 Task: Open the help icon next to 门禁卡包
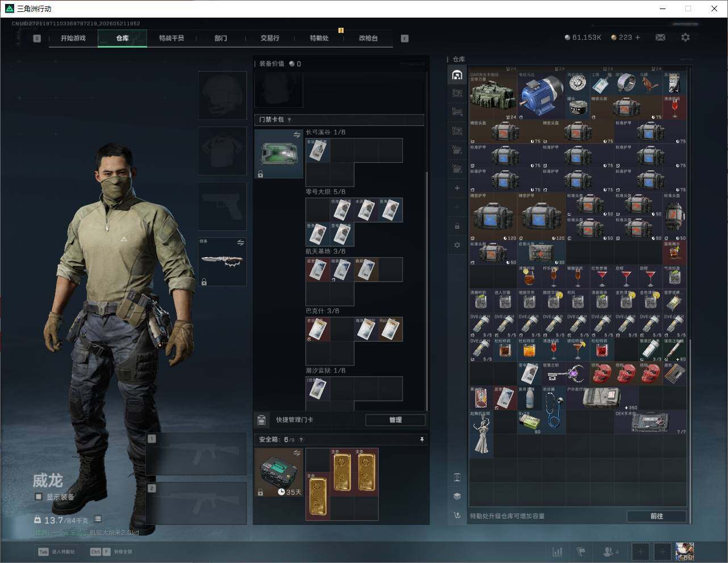tap(290, 120)
